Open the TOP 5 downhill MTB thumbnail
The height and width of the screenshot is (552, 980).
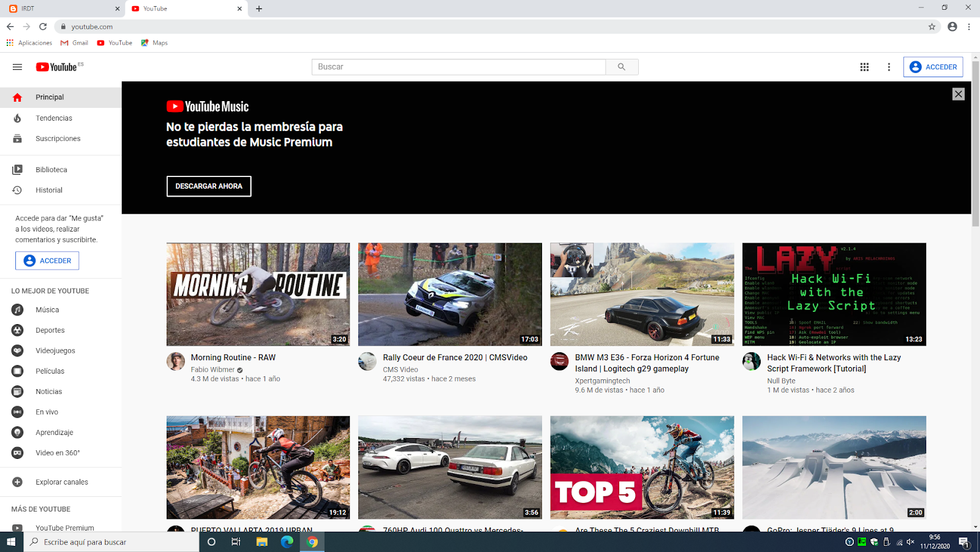[642, 467]
